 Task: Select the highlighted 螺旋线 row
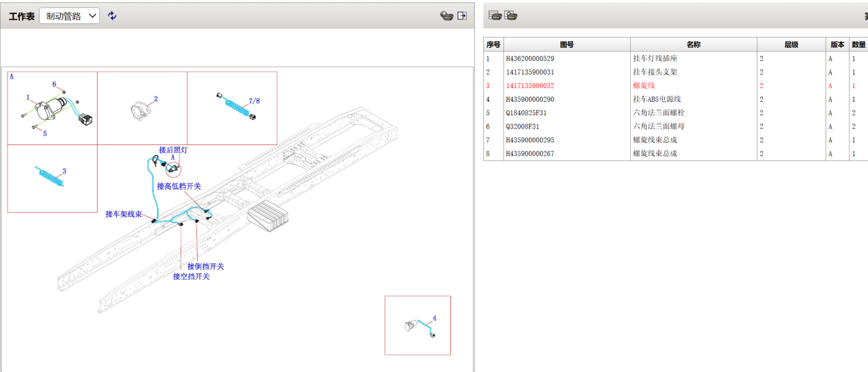coord(643,86)
